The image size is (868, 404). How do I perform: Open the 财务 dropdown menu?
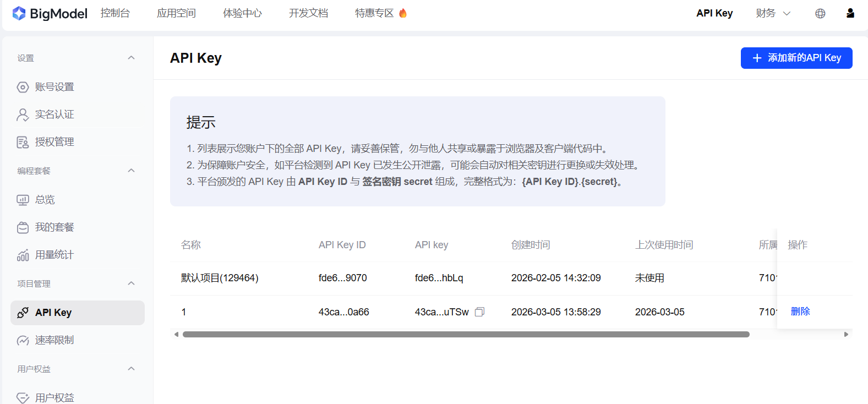pyautogui.click(x=773, y=13)
